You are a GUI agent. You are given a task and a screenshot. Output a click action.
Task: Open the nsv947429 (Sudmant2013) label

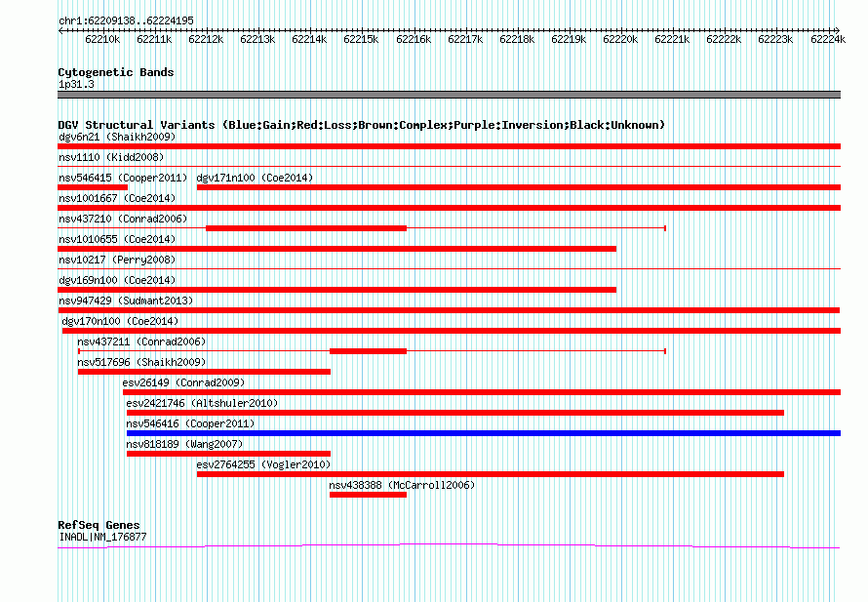[126, 301]
